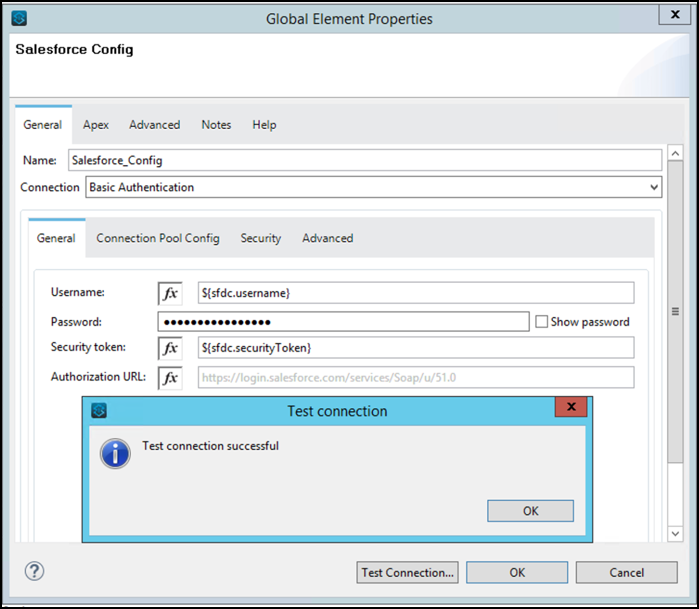Switch to the top-level Advanced tab
The height and width of the screenshot is (609, 699).
point(155,125)
